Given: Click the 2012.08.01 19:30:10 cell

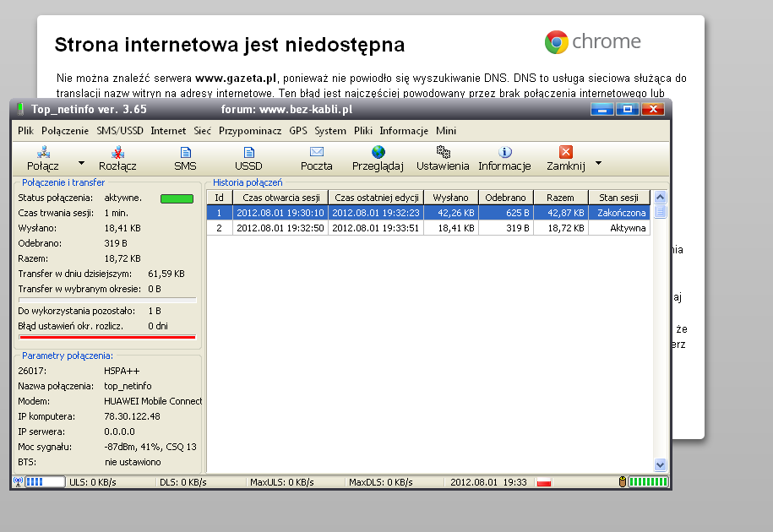Looking at the screenshot, I should 280,213.
